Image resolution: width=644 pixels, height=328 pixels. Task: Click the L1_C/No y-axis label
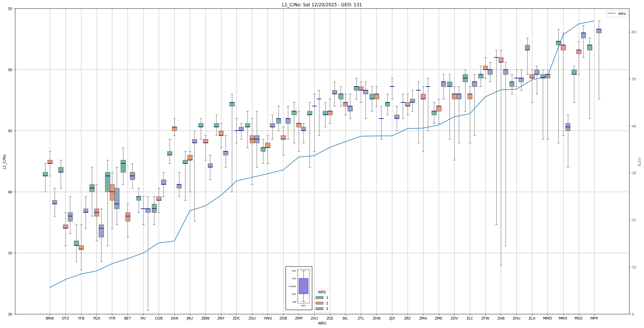tap(4, 162)
